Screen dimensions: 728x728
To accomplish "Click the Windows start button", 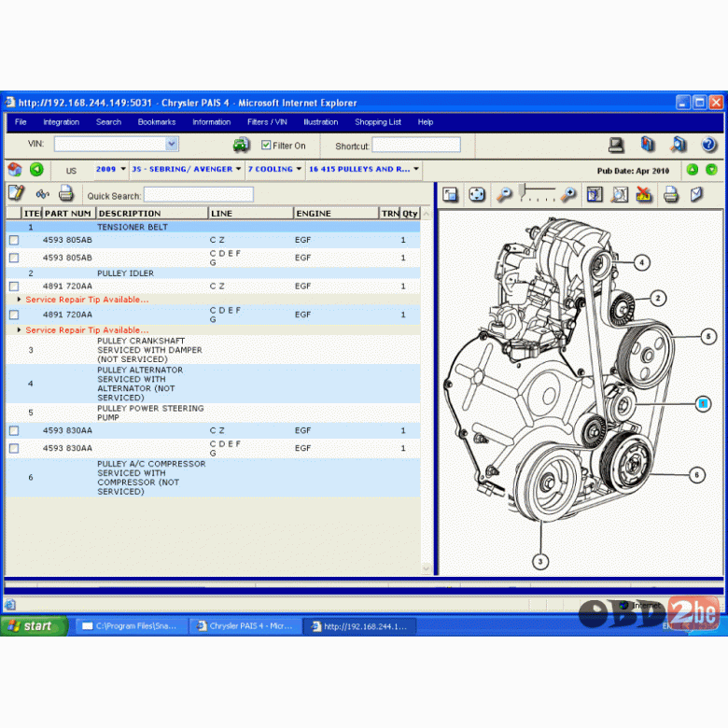I will 35,626.
